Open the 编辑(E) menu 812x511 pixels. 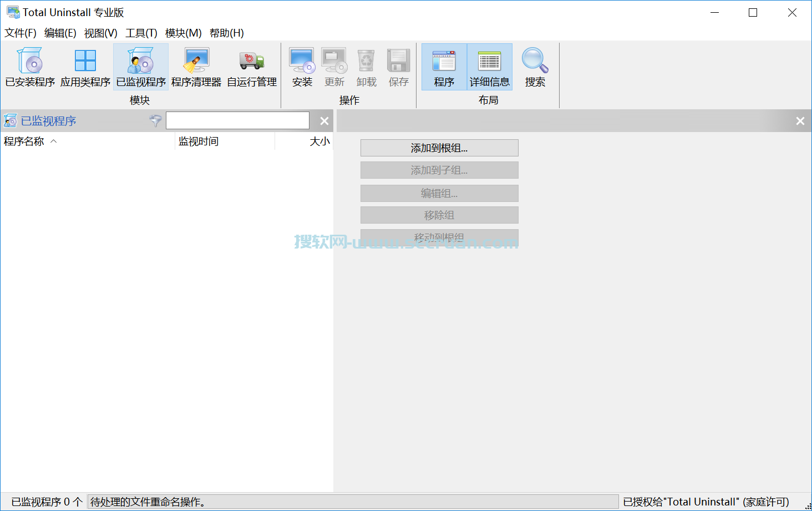[x=60, y=33]
